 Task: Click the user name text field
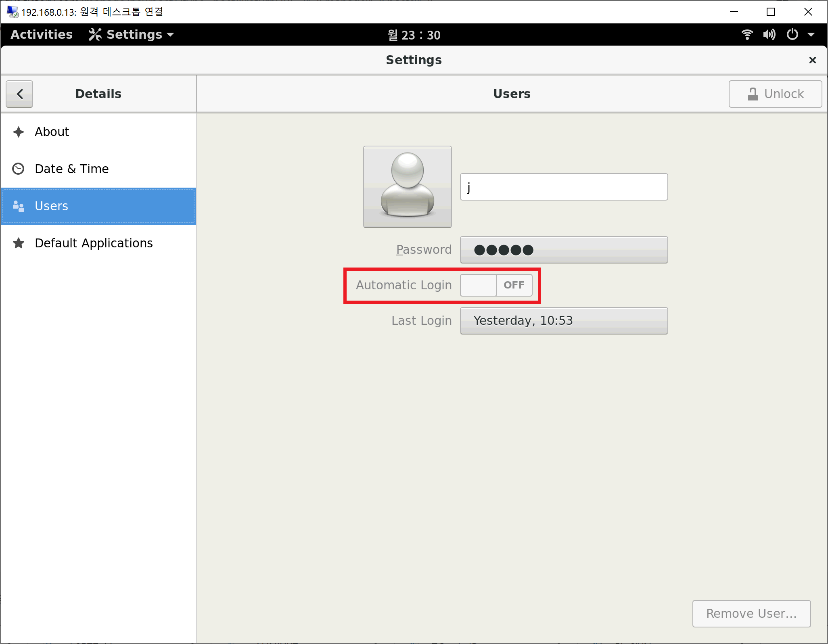click(x=564, y=187)
